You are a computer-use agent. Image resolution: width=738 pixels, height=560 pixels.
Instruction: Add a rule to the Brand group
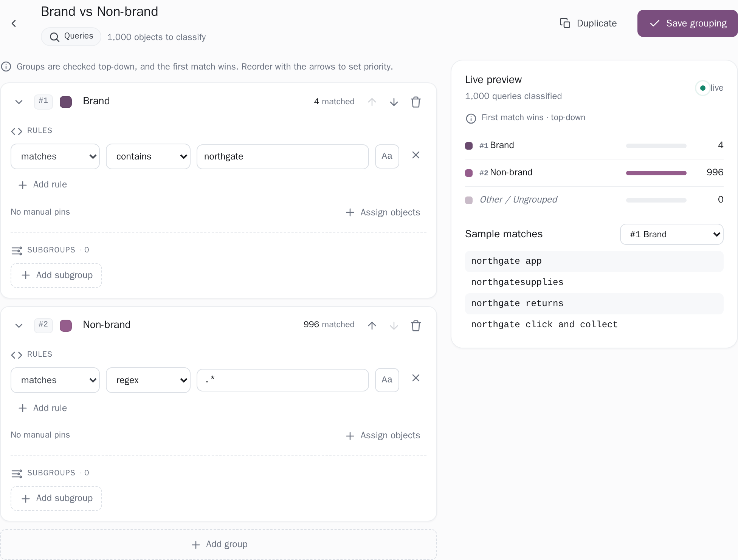click(x=43, y=185)
